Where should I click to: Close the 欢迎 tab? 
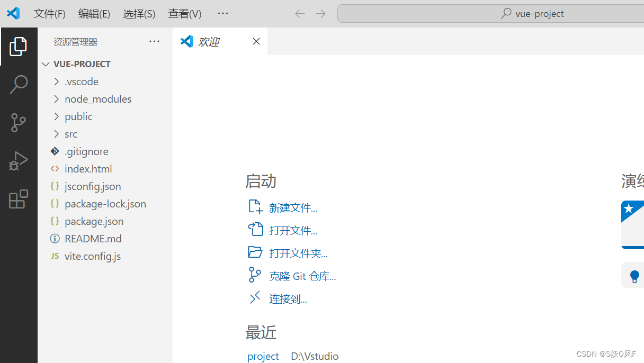tap(256, 41)
